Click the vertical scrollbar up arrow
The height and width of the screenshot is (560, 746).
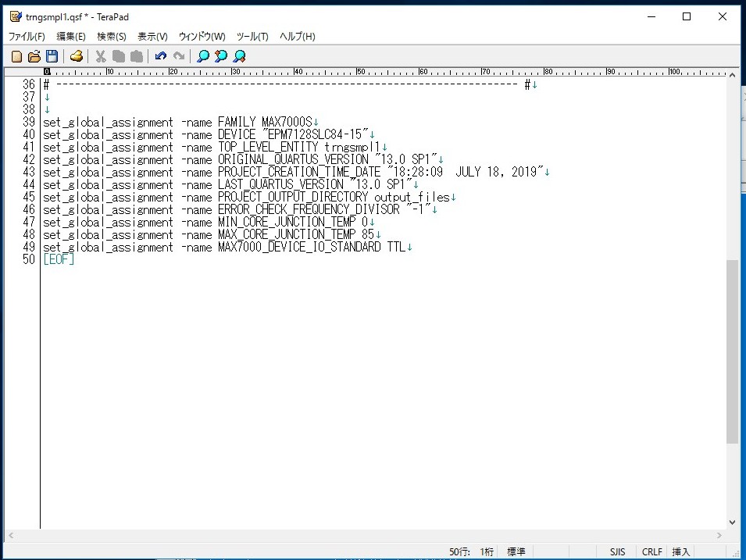(x=732, y=75)
